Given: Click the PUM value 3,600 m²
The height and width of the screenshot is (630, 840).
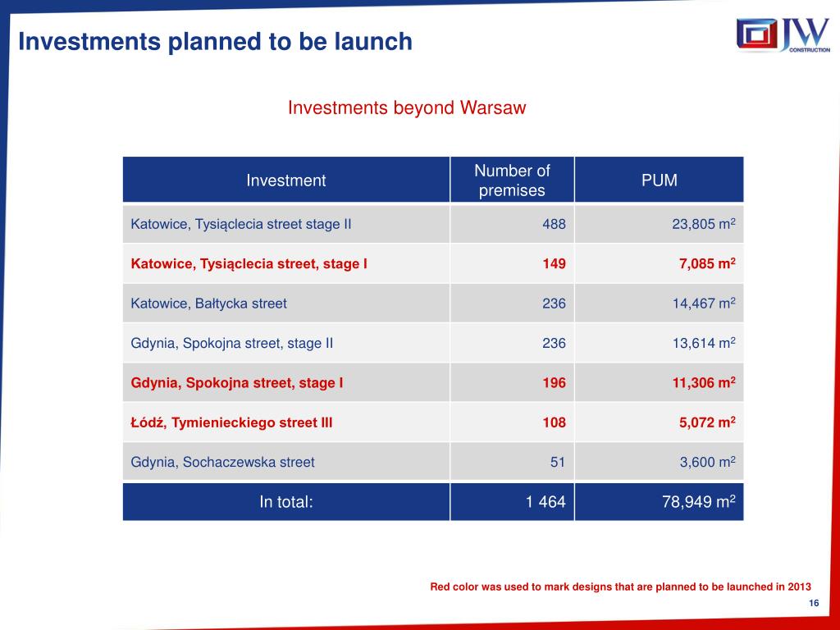Looking at the screenshot, I should pyautogui.click(x=707, y=462).
